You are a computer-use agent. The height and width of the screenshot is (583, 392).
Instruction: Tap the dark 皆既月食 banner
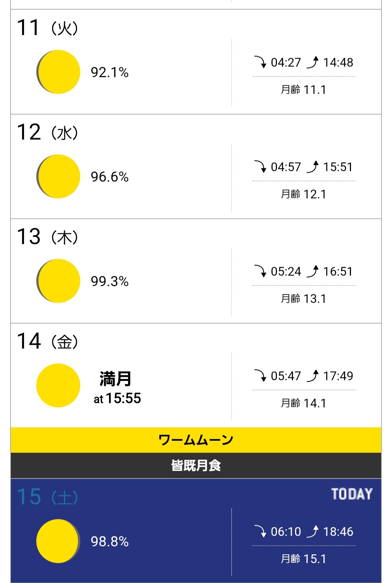[196, 465]
